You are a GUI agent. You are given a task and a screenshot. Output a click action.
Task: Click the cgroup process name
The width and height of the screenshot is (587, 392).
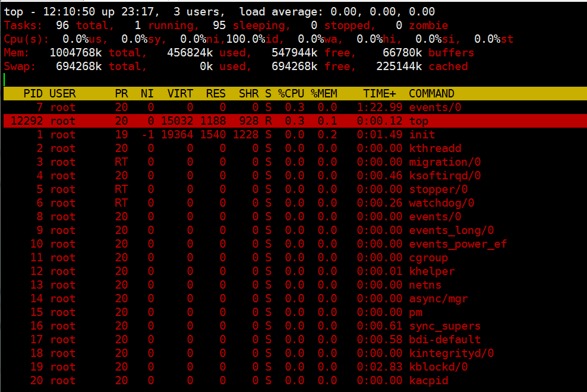[x=428, y=258]
